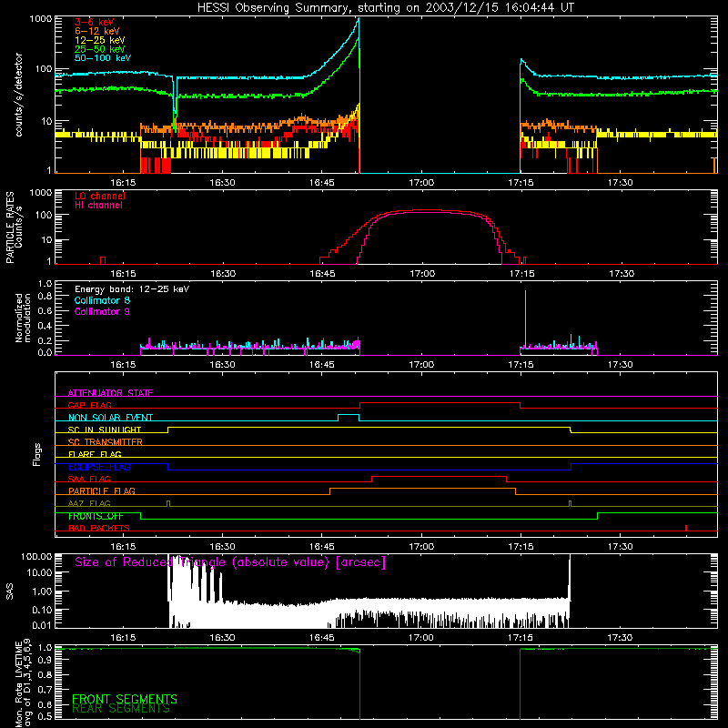The height and width of the screenshot is (728, 728).
Task: Click the GAP FLAG label
Action: pos(89,405)
